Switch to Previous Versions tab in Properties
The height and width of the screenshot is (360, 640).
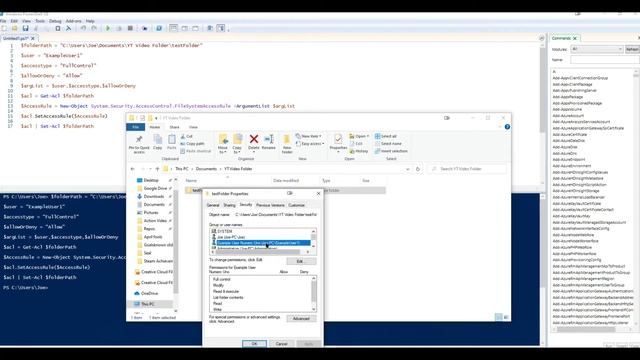click(270, 205)
